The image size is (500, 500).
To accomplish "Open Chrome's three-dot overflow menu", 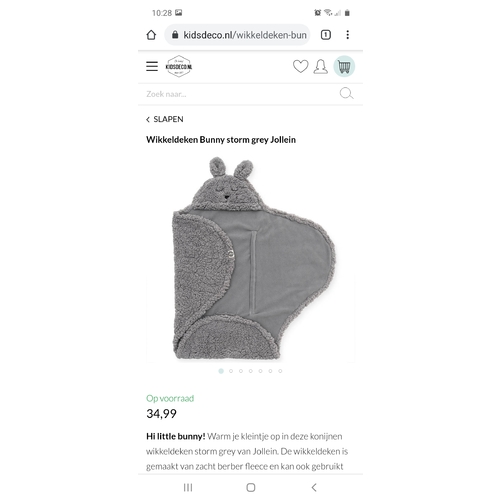I will point(348,35).
